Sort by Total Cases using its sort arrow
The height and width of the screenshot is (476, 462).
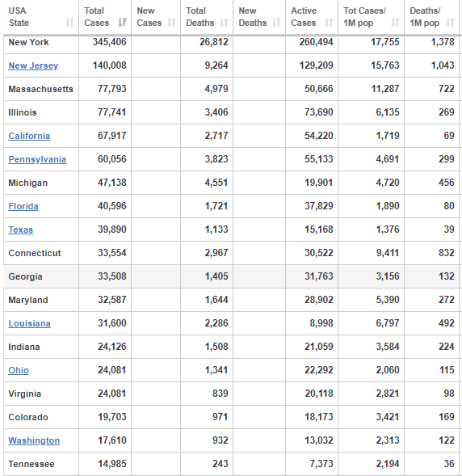122,23
